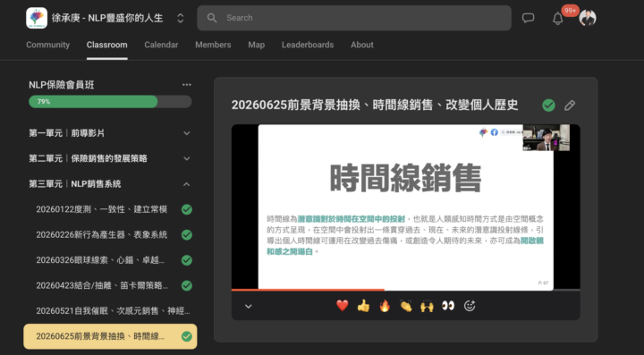
Task: Expand 第一單元 前導影片 section
Action: tap(110, 133)
